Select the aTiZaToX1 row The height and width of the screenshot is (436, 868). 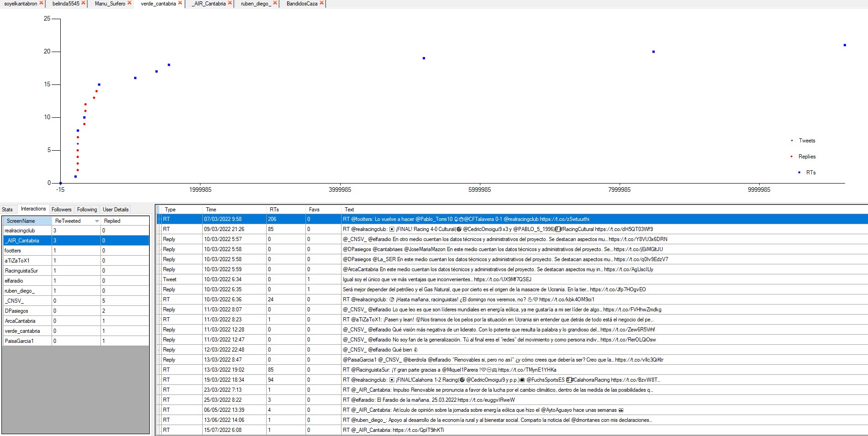point(76,261)
